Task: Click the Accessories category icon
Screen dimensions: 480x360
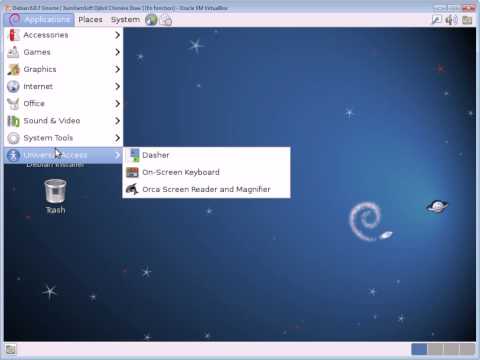Action: [x=13, y=35]
